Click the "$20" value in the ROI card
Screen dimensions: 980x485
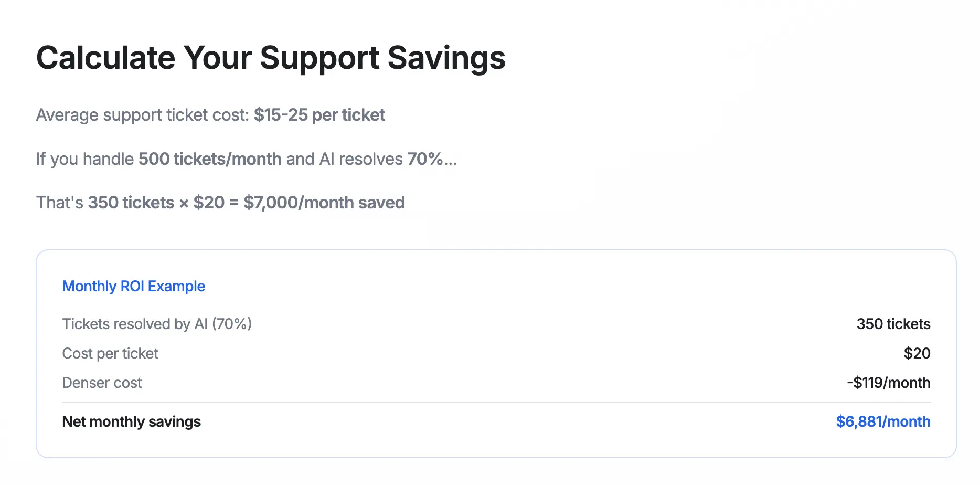tap(917, 353)
